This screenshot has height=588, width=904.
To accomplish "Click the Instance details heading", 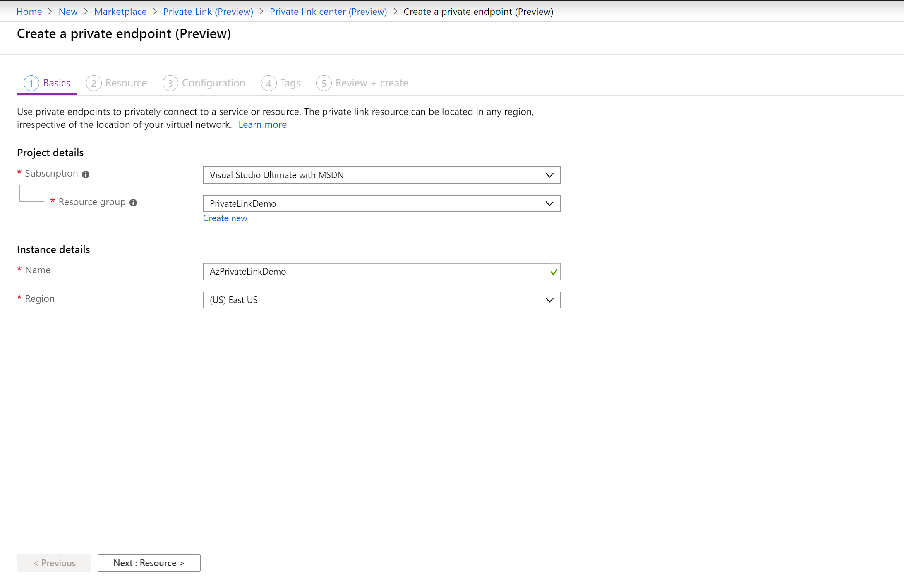I will (x=53, y=249).
